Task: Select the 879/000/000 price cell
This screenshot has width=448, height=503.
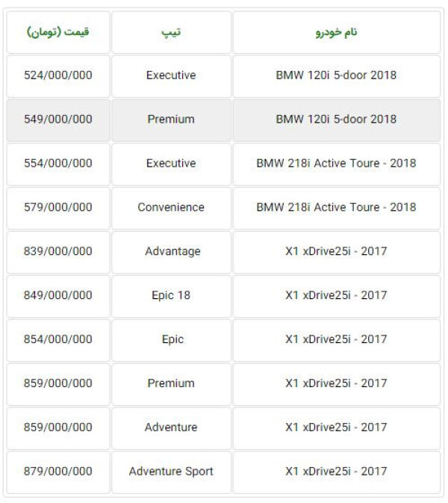Action: pos(58,472)
